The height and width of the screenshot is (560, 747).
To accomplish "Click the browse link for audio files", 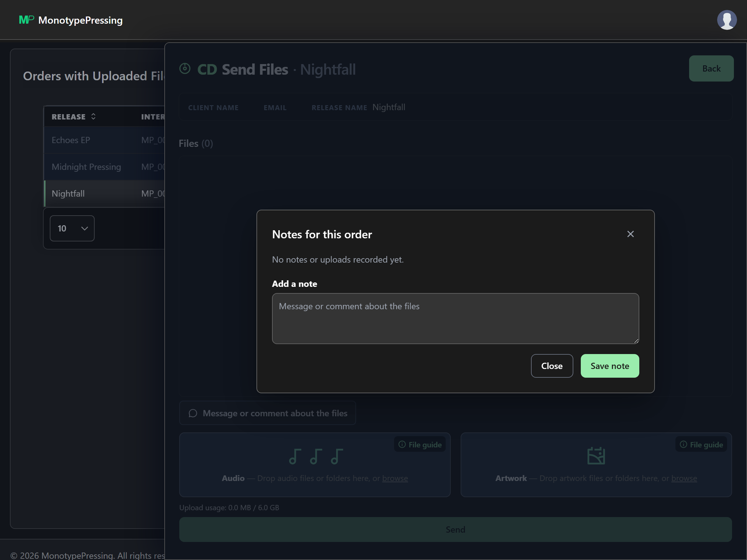I will point(395,478).
